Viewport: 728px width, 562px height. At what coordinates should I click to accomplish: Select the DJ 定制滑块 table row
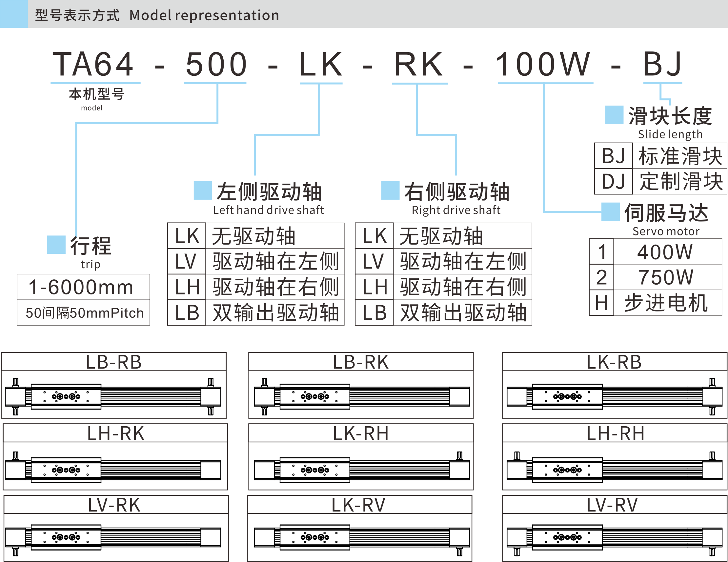click(x=660, y=182)
